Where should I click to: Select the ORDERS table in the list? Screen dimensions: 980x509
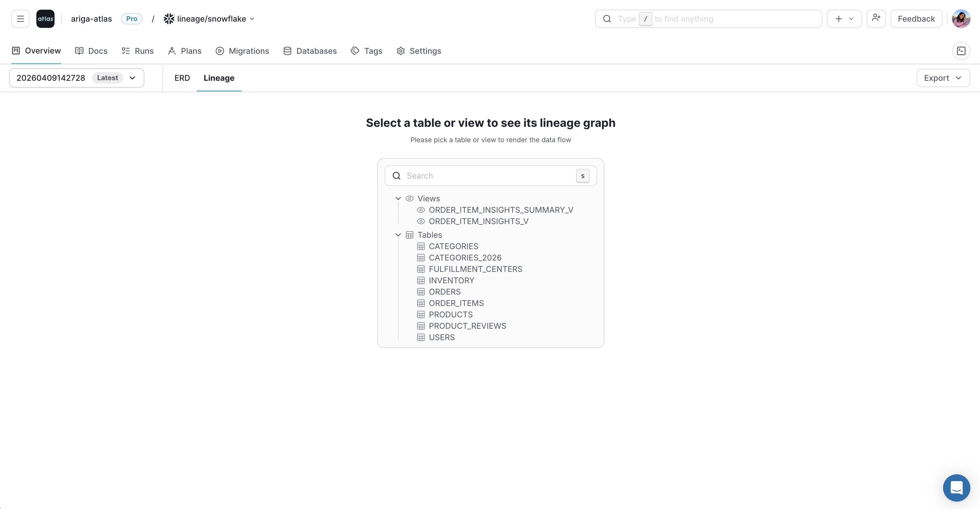pos(445,292)
